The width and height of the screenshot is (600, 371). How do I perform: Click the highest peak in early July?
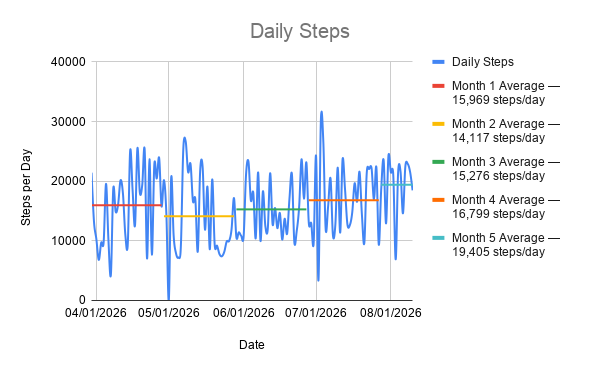(x=321, y=112)
